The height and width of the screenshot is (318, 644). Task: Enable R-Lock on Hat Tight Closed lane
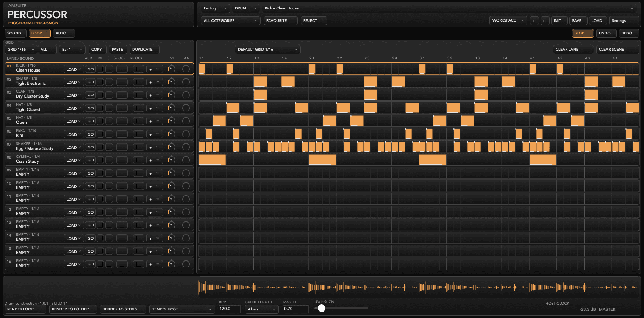(x=138, y=108)
